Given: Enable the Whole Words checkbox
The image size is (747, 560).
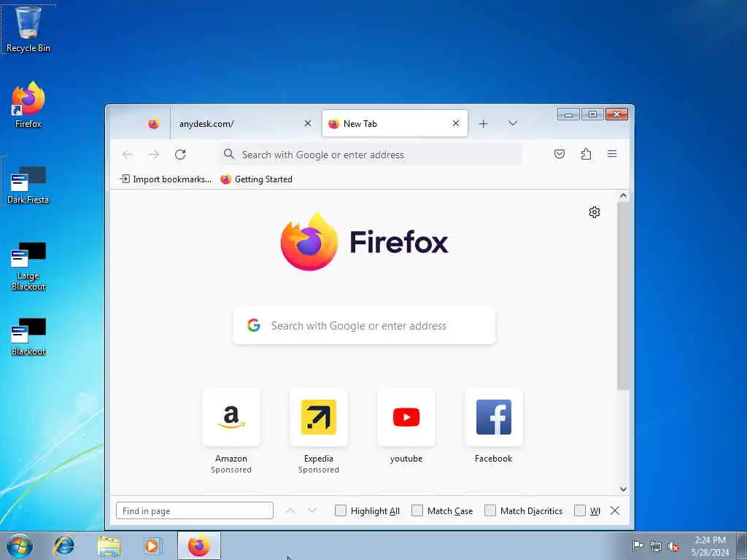Looking at the screenshot, I should [x=580, y=510].
